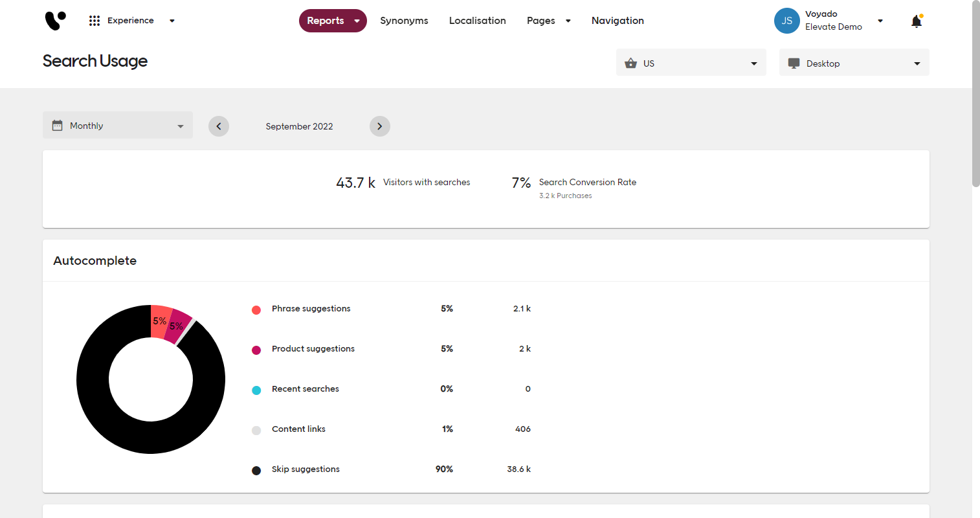The height and width of the screenshot is (518, 980).
Task: Click the page vertical scrollbar
Action: [x=976, y=94]
